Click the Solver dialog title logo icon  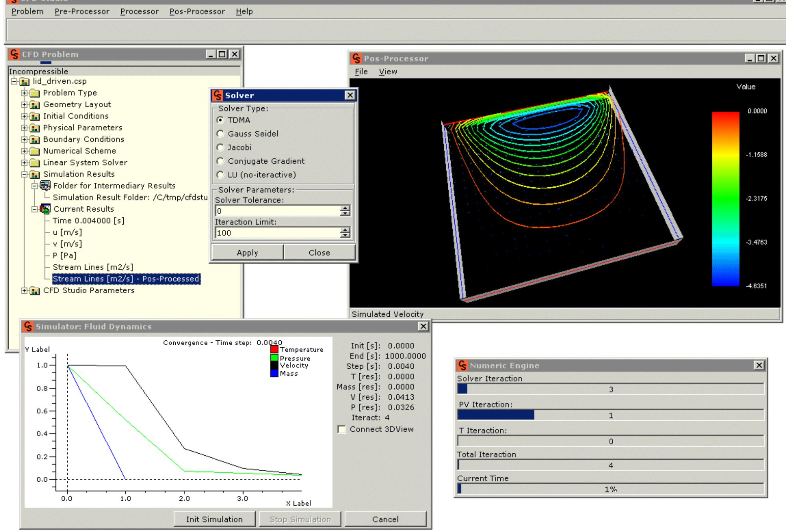click(x=217, y=96)
